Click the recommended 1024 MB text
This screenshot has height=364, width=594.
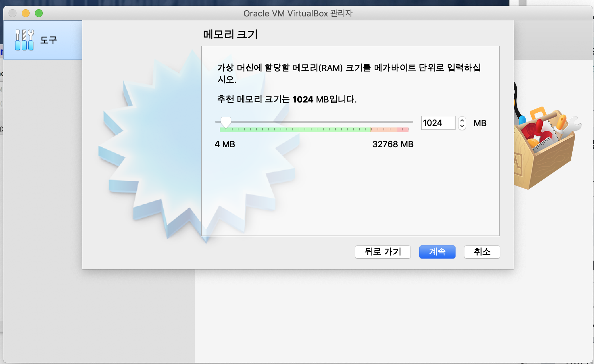pos(287,99)
